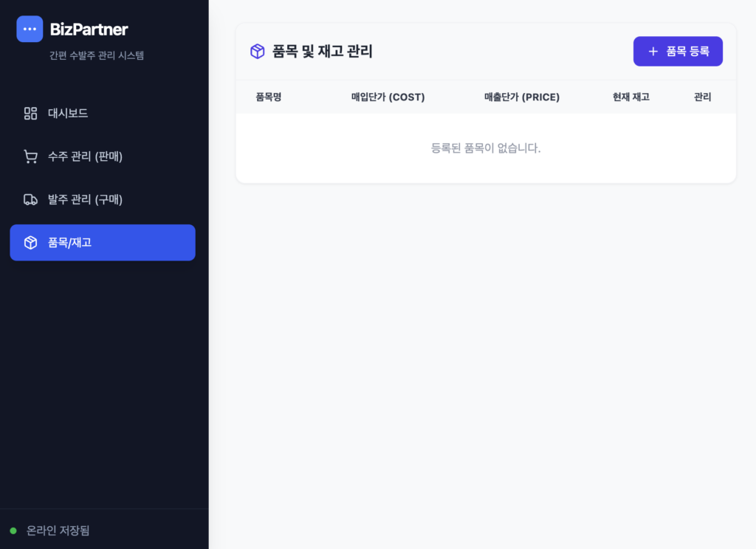Click the box icon beside 품목 및 재고 관리 heading
Viewport: 756px width, 549px height.
pos(257,52)
